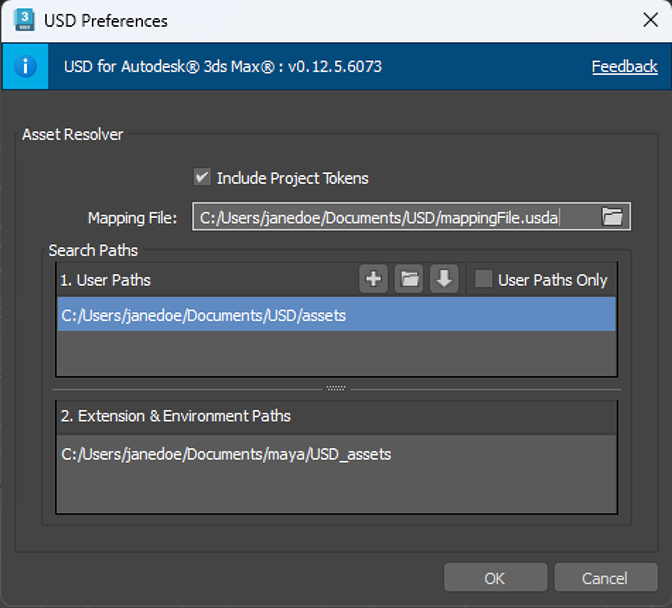Open the Feedback link

pyautogui.click(x=624, y=66)
